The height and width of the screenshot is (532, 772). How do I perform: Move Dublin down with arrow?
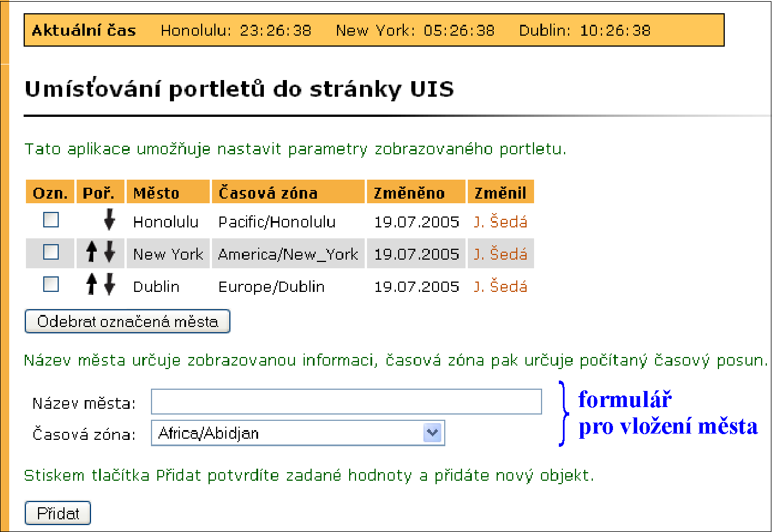[109, 285]
